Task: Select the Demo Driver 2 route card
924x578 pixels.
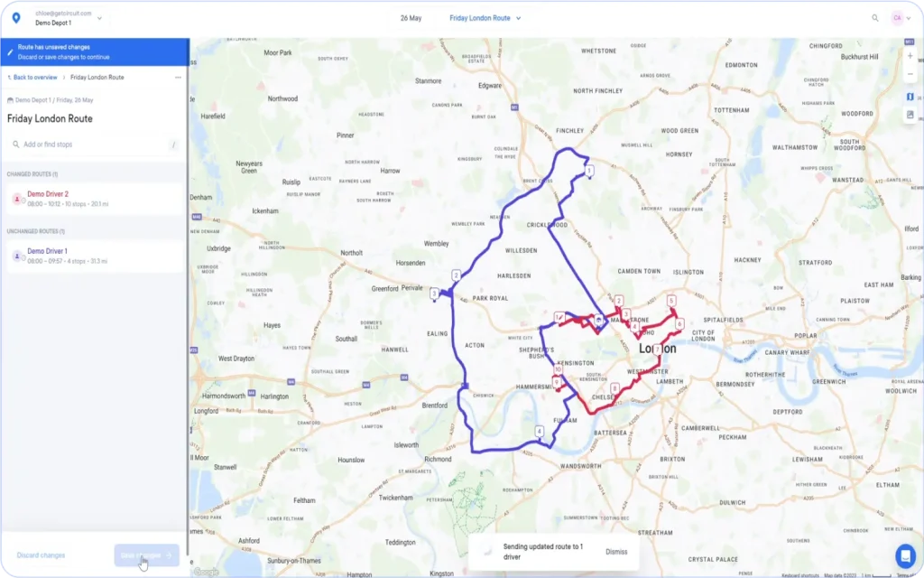Action: [95, 199]
